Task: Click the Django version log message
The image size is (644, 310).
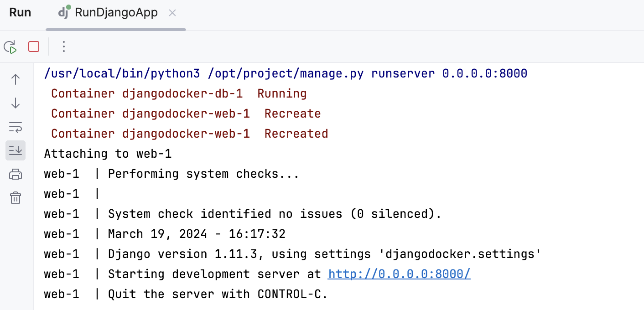Action: 323,253
